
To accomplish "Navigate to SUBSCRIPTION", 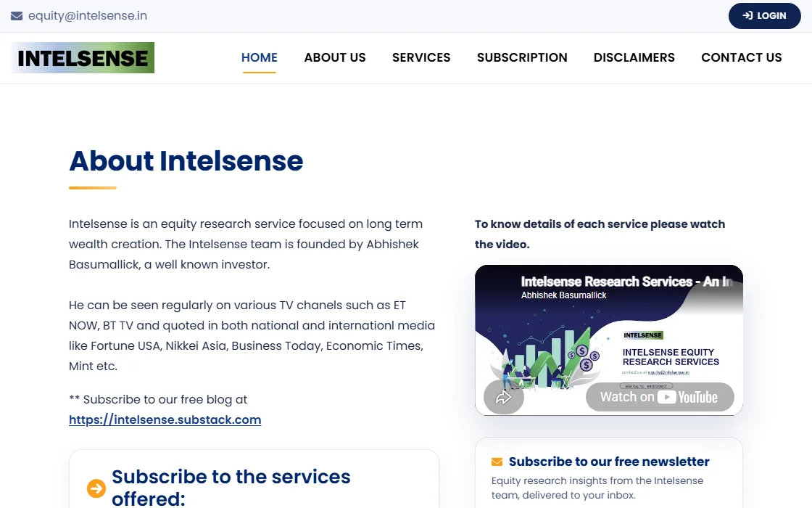I will pyautogui.click(x=522, y=57).
